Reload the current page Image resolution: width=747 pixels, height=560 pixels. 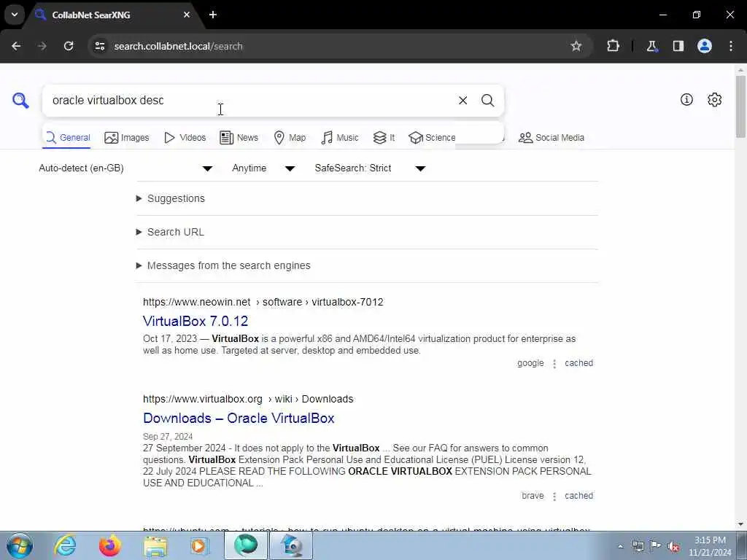tap(69, 46)
